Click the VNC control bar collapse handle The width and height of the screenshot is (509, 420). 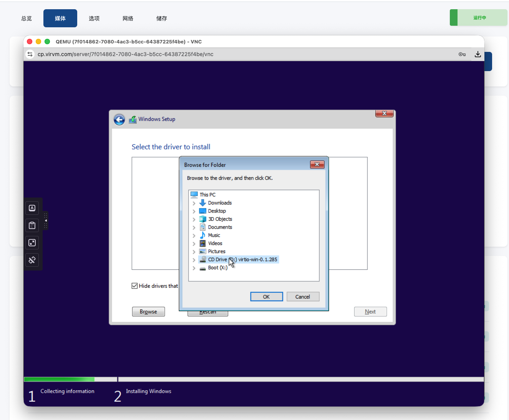pyautogui.click(x=45, y=221)
